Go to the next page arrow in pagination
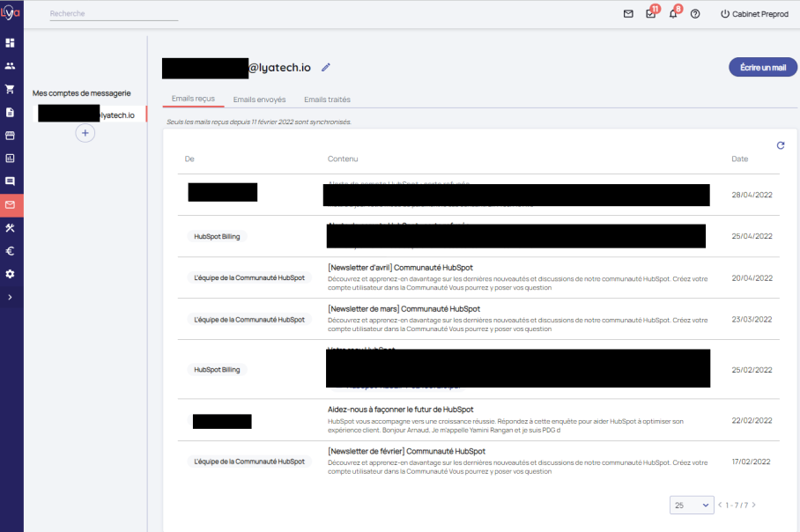The height and width of the screenshot is (532, 800). click(753, 505)
